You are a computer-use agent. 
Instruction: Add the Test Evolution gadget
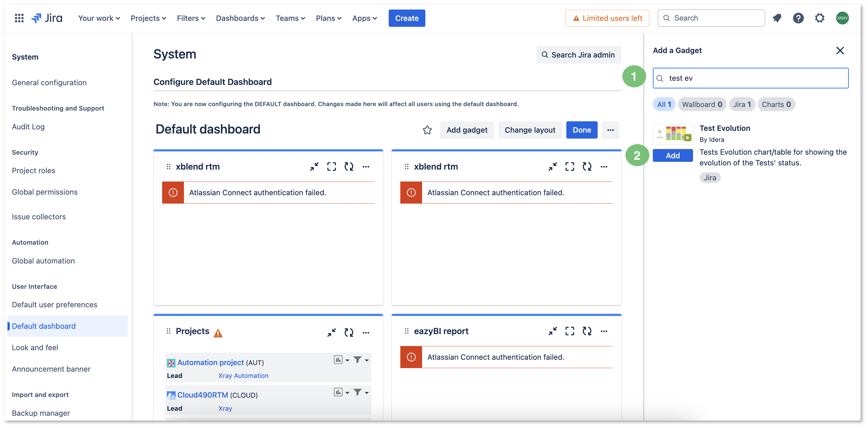coord(673,155)
